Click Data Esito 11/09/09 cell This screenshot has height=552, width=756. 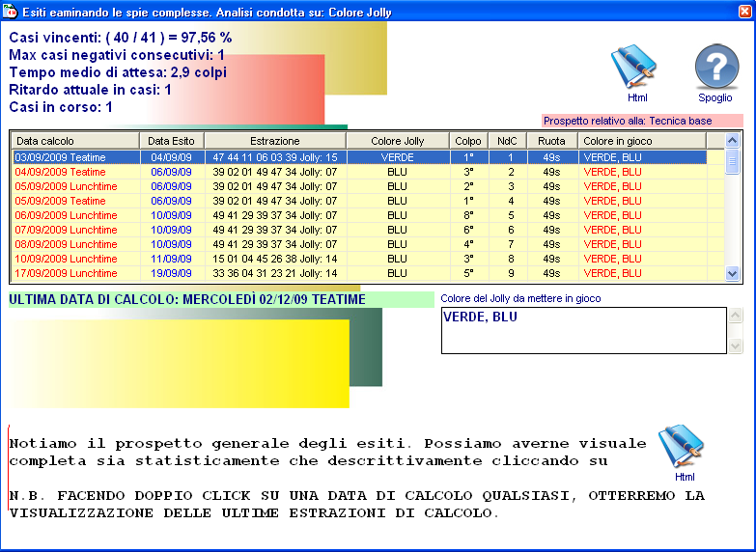tap(171, 259)
